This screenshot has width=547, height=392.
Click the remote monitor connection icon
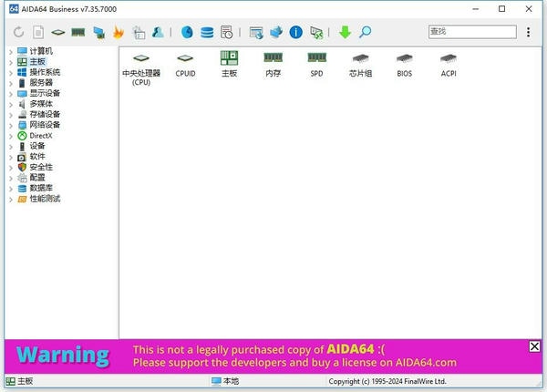click(316, 33)
